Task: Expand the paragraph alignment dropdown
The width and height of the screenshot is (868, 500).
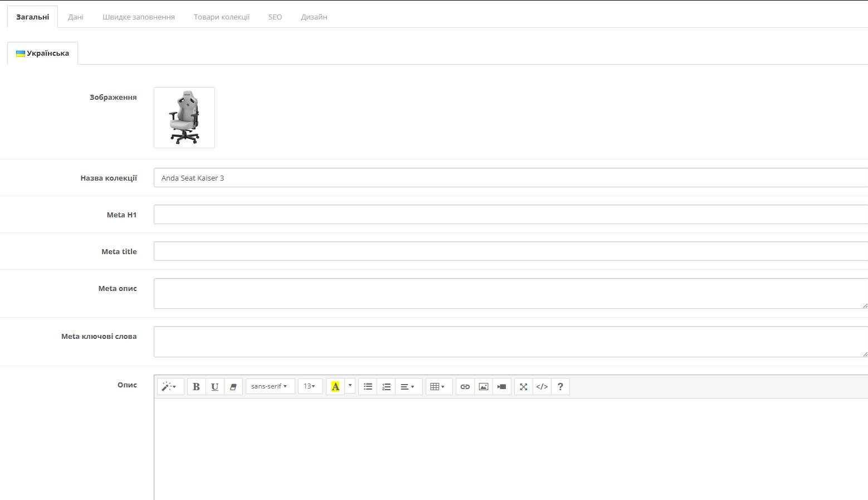Action: 409,387
